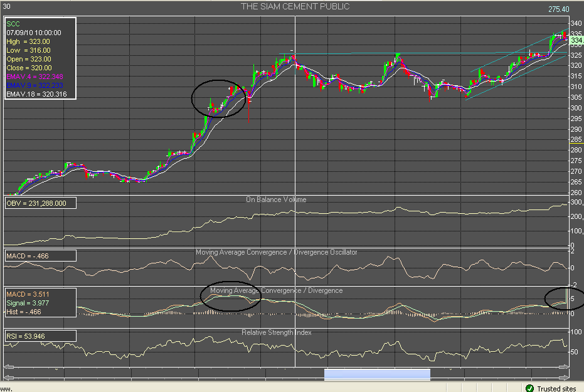Click the light blue range thumb in the lower scrollbar
The width and height of the screenshot is (584, 392).
point(377,374)
